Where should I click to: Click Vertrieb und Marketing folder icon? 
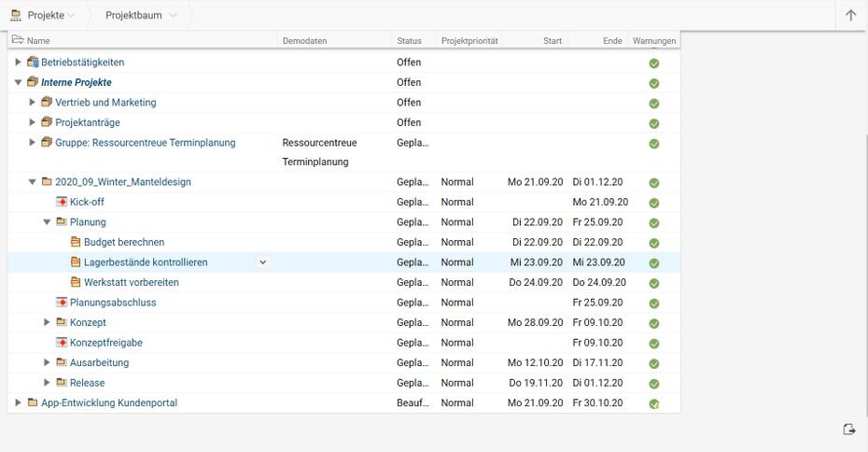(47, 102)
